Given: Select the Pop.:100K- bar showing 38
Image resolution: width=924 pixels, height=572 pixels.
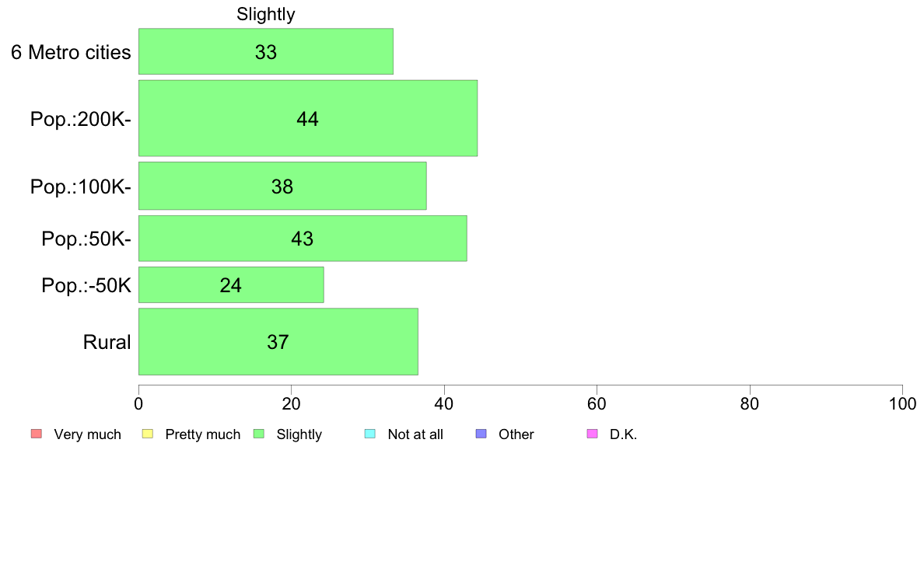Looking at the screenshot, I should (282, 186).
